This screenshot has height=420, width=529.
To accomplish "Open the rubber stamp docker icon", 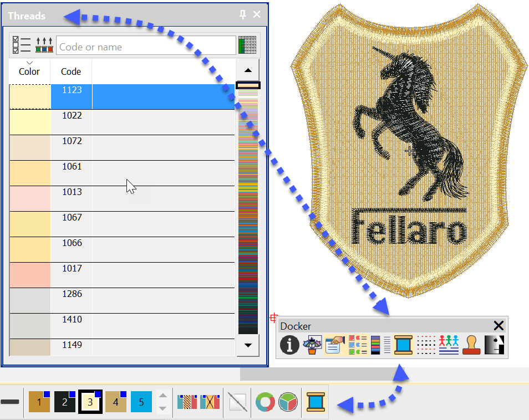I will click(x=471, y=345).
